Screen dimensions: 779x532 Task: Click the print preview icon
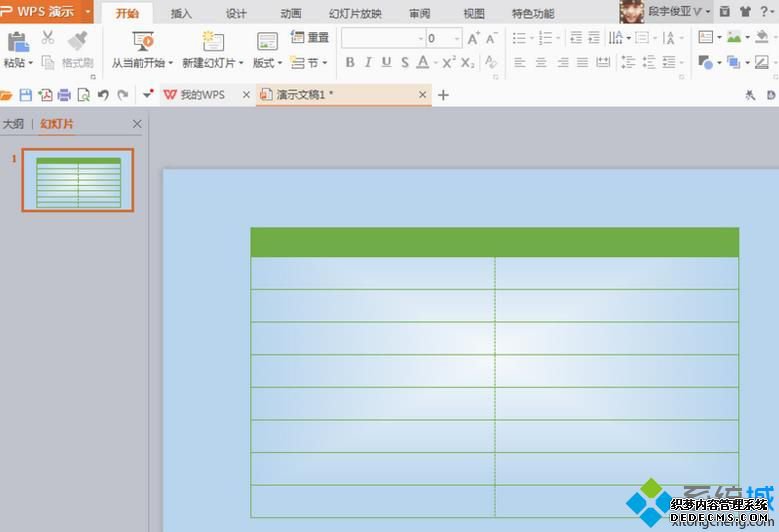(83, 95)
